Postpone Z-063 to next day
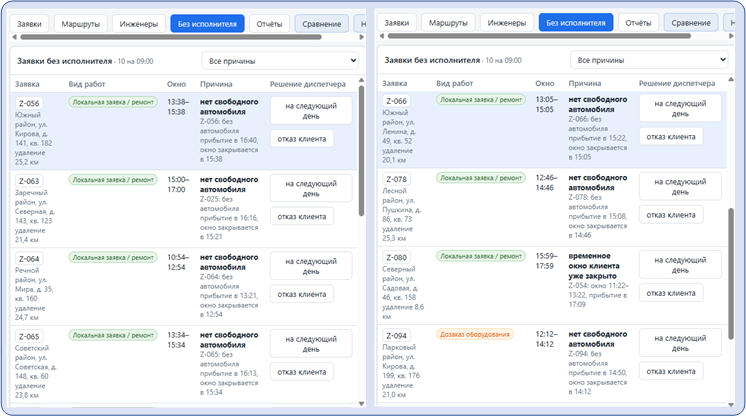Image resolution: width=746 pixels, height=416 pixels. (x=311, y=188)
